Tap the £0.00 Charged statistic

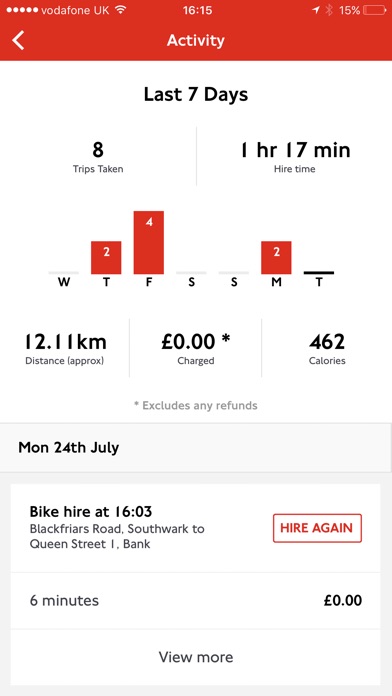tap(196, 348)
